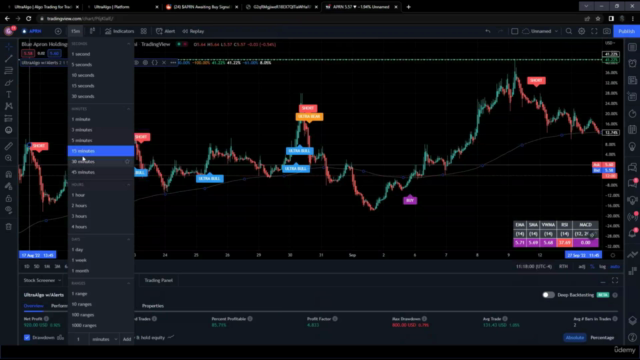Viewport: 640px width, 360px height.
Task: Click the Publish button
Action: [626, 31]
